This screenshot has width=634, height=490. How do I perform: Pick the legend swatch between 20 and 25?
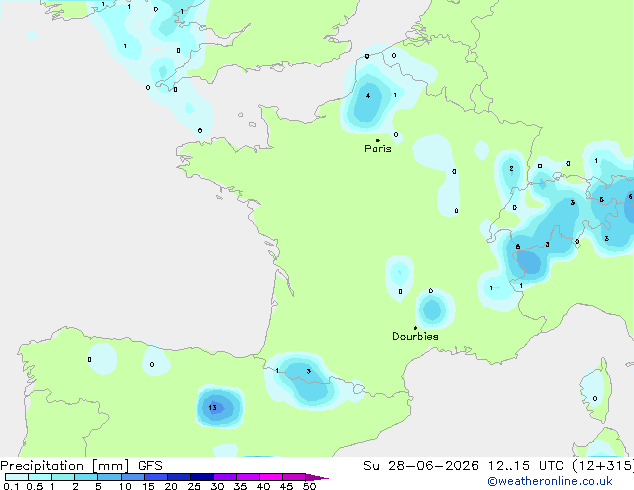(x=179, y=477)
